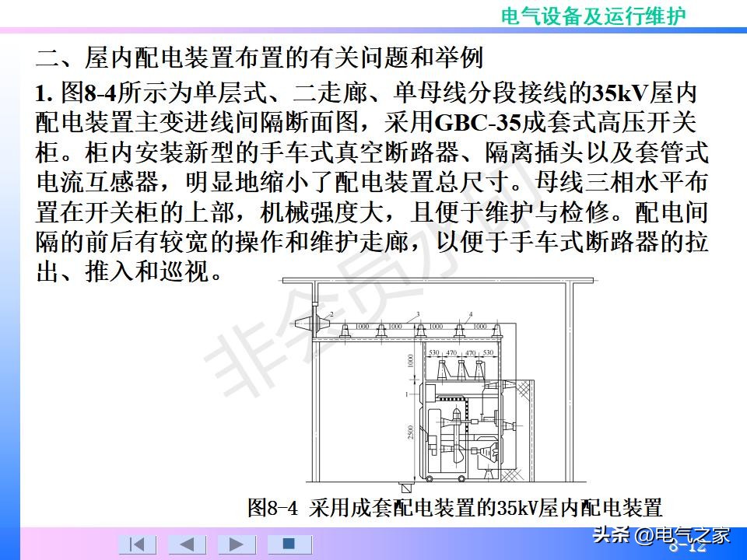This screenshot has height=560, width=747.
Task: Activate the stop presentation icon
Action: tap(289, 544)
